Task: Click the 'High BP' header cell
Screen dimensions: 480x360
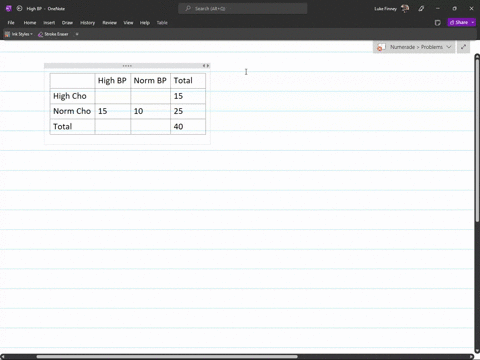Action: [112, 81]
